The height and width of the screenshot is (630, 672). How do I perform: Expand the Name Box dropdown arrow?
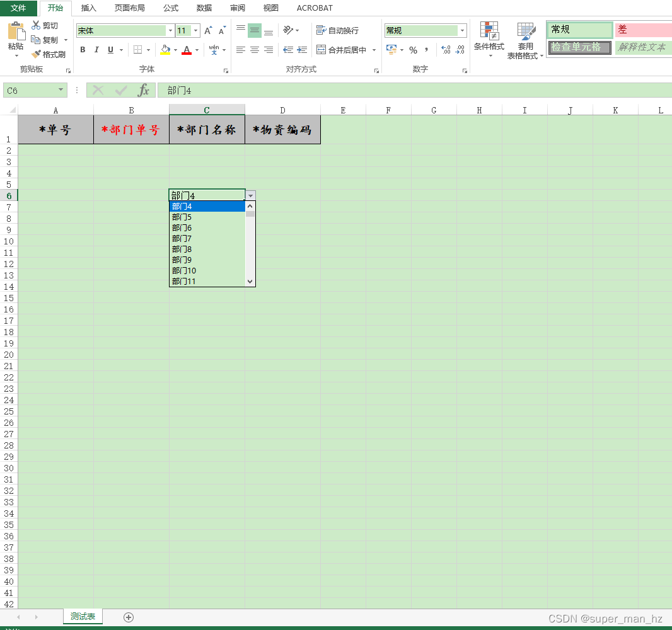pyautogui.click(x=61, y=90)
